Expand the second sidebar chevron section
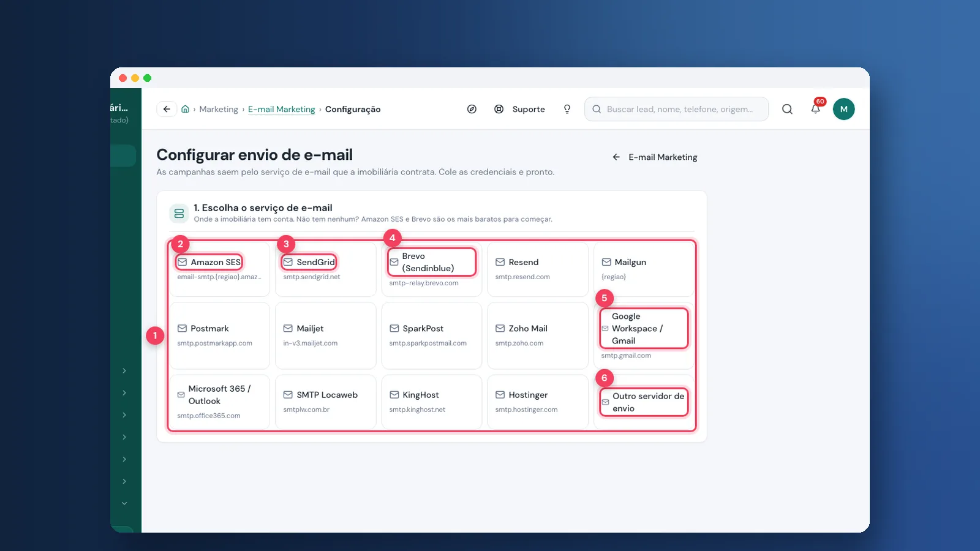Viewport: 980px width, 551px height. [124, 393]
